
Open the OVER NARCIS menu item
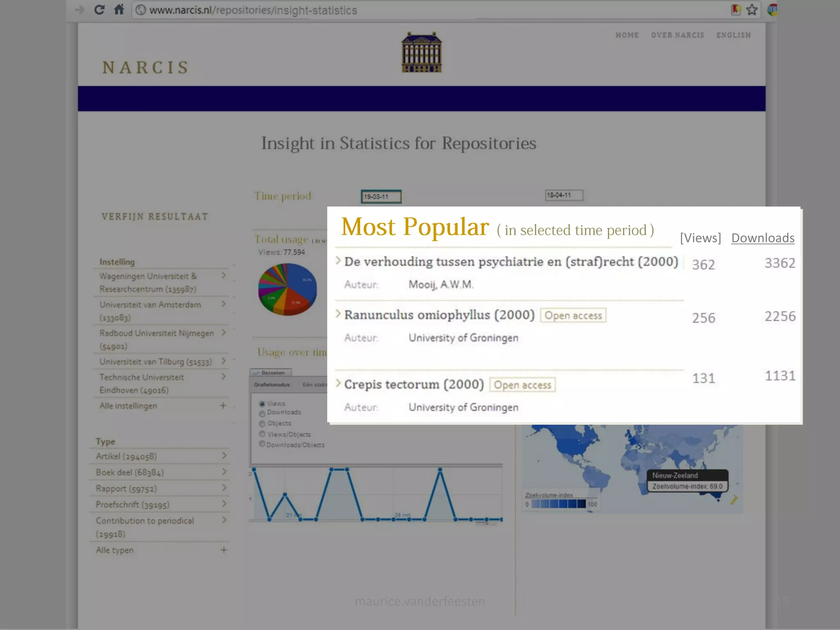point(677,35)
